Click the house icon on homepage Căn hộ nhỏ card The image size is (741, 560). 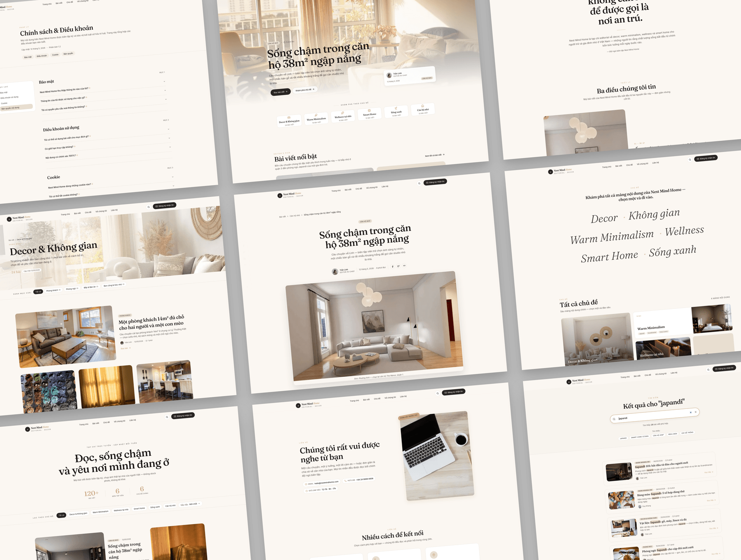[x=422, y=106]
